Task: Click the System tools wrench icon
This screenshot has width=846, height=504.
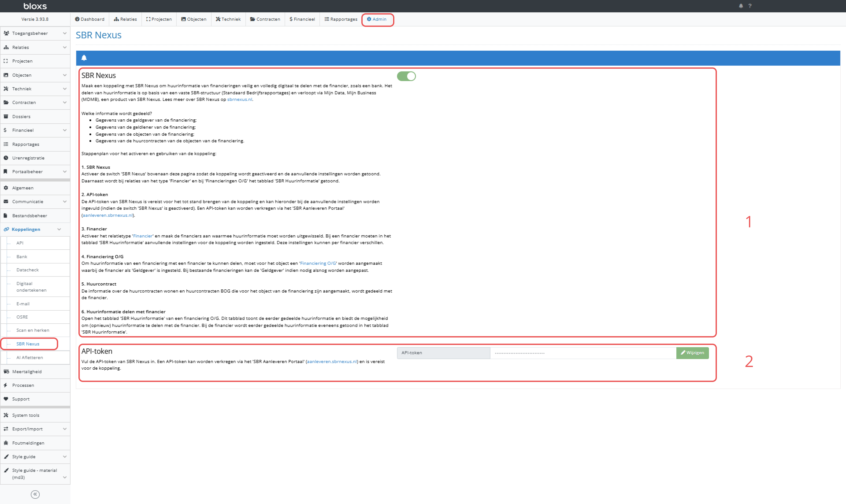Action: pos(6,415)
